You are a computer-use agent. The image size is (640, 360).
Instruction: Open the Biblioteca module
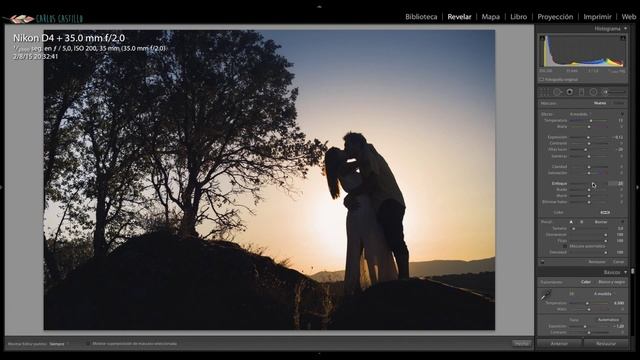click(x=421, y=17)
